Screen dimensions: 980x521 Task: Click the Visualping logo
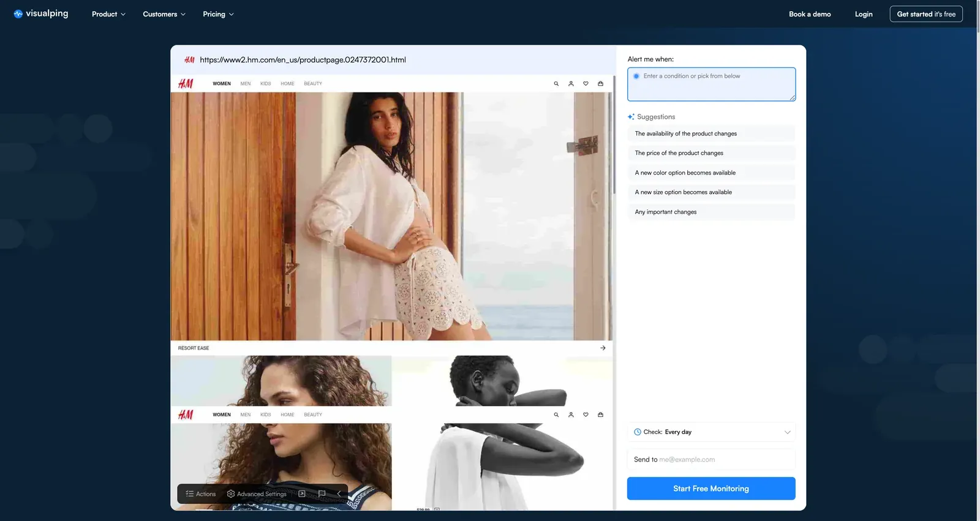41,13
